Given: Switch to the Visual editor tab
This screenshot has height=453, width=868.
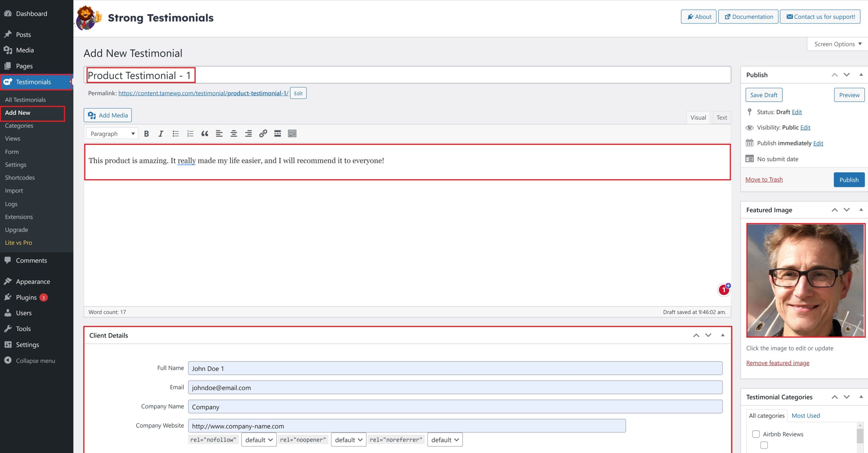Looking at the screenshot, I should coord(698,118).
